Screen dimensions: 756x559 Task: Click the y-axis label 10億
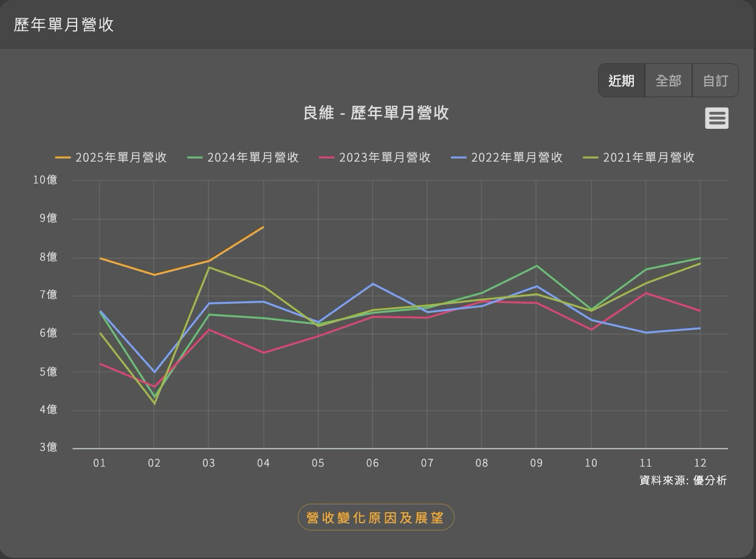[45, 180]
